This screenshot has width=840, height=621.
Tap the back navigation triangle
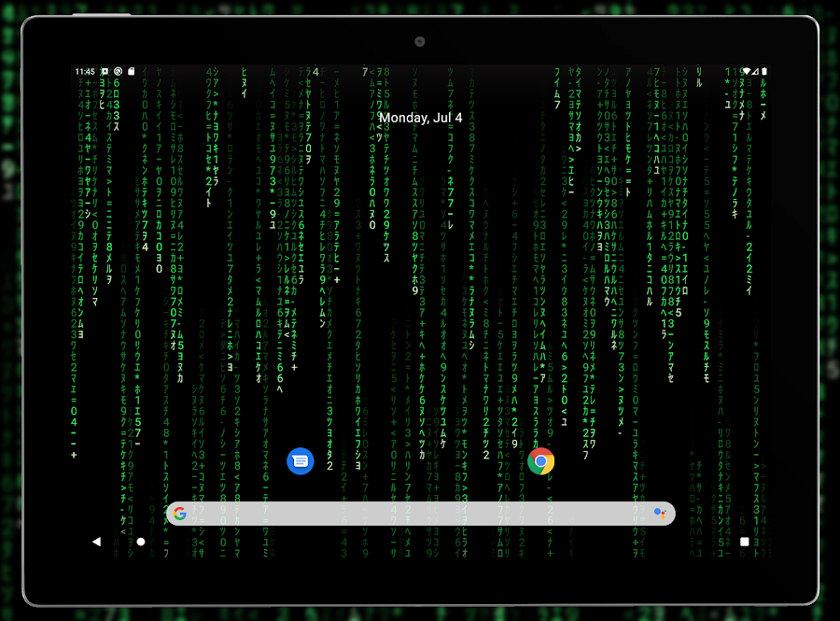[96, 542]
